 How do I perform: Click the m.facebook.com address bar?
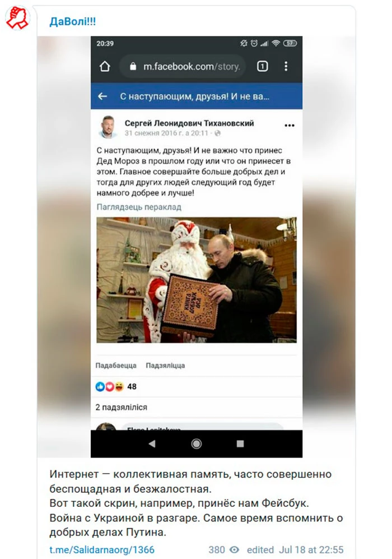[183, 66]
